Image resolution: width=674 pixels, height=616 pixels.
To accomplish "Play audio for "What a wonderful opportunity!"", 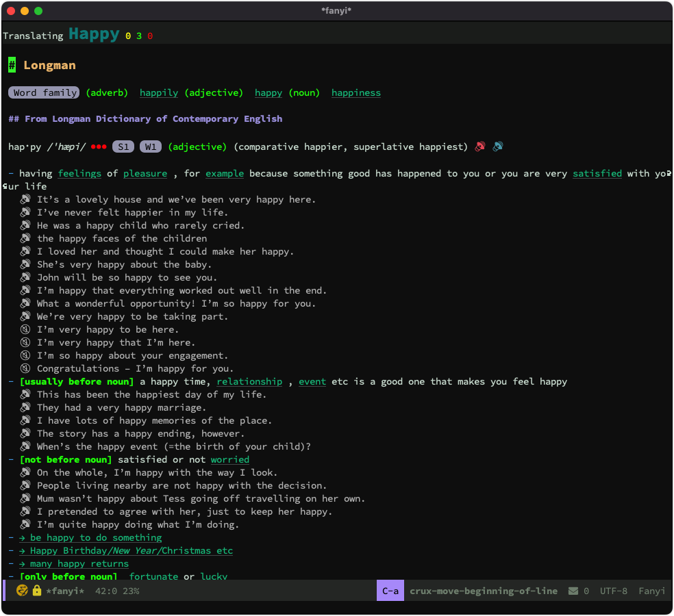I will tap(25, 303).
